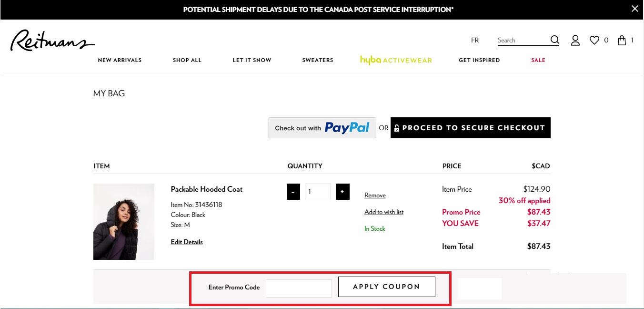This screenshot has height=309, width=644.
Task: Open the account profile icon
Action: coord(575,41)
